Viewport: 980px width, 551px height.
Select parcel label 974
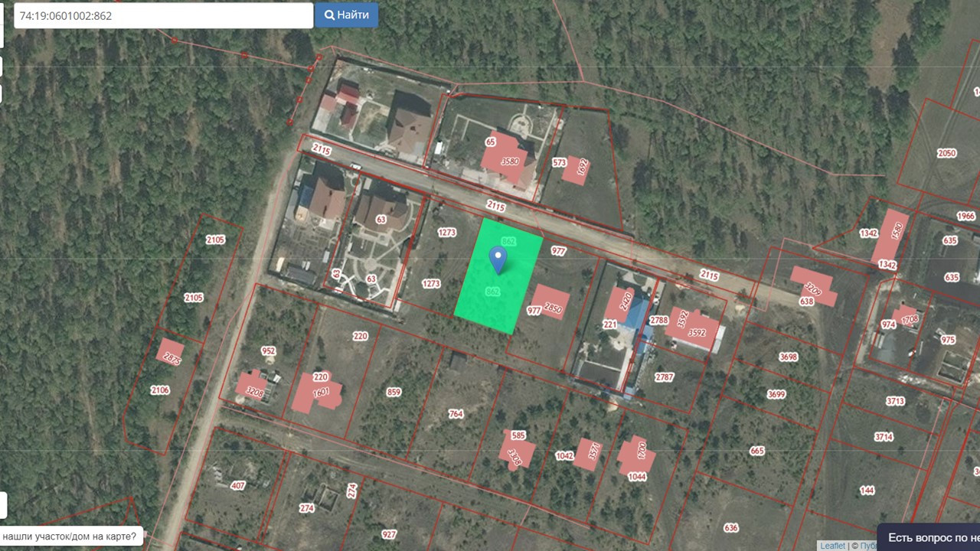tap(888, 324)
